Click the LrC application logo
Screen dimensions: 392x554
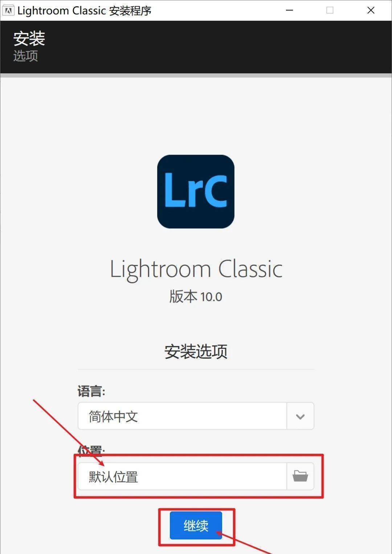click(x=196, y=191)
